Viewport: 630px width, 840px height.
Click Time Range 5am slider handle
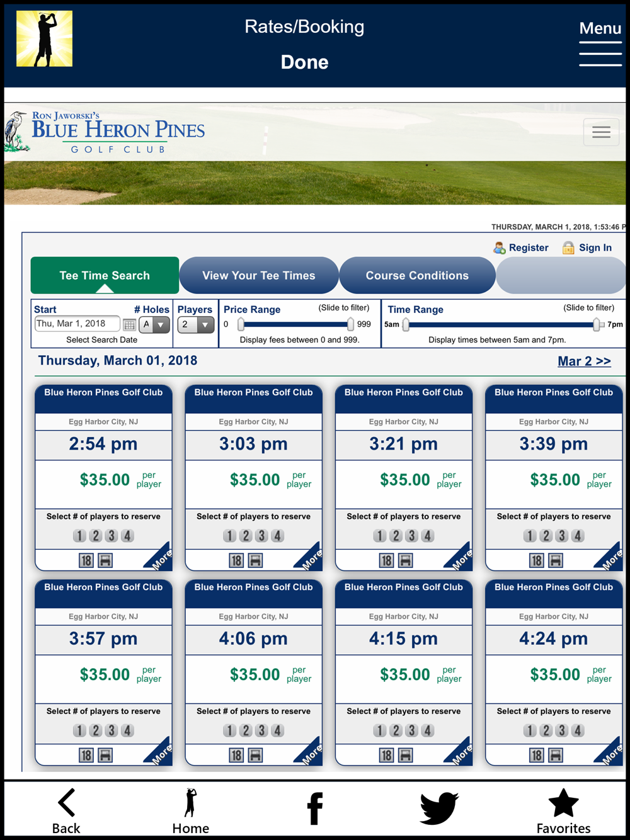[x=406, y=324]
